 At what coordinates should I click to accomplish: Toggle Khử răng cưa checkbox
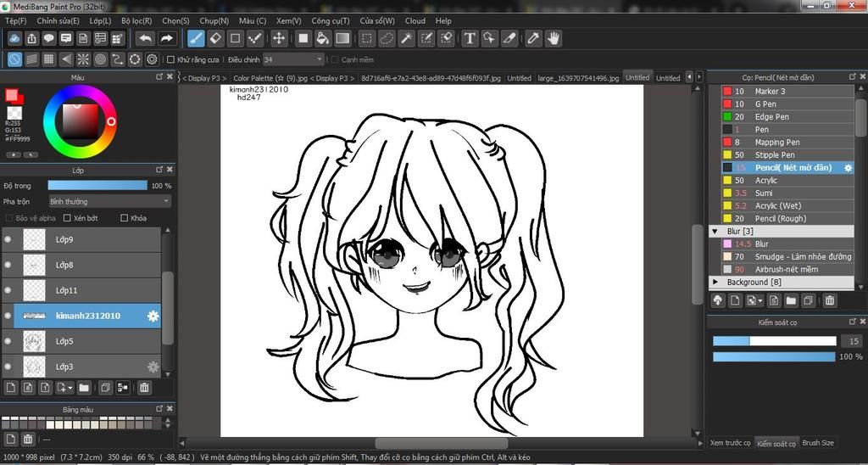click(171, 59)
